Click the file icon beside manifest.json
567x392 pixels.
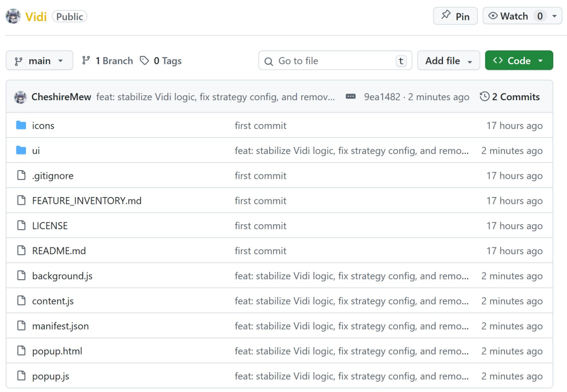click(22, 326)
